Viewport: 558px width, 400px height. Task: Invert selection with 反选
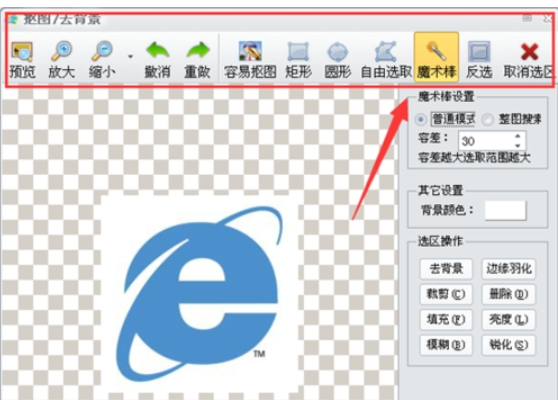click(x=479, y=60)
